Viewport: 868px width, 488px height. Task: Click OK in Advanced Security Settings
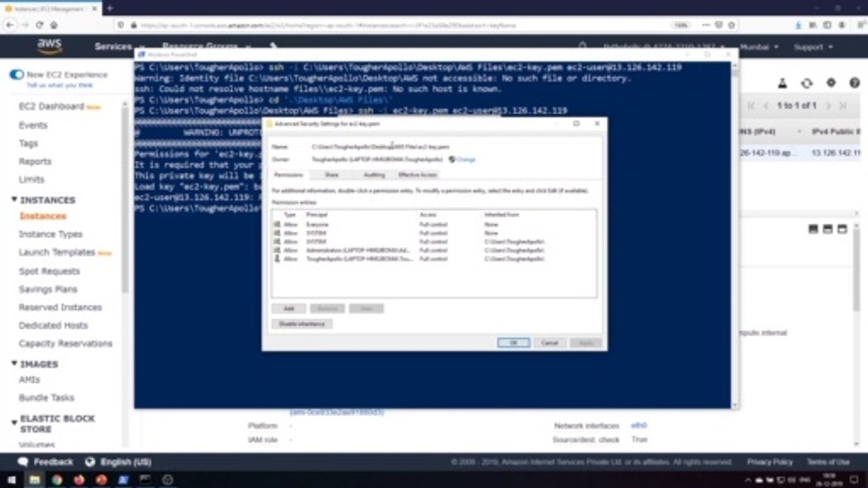point(513,343)
